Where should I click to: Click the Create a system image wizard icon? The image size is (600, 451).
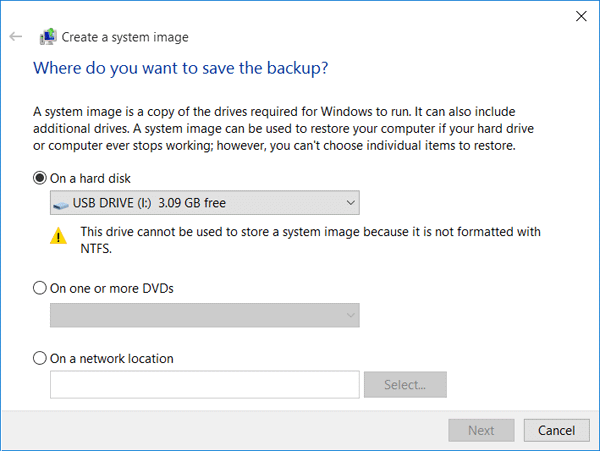pos(48,37)
